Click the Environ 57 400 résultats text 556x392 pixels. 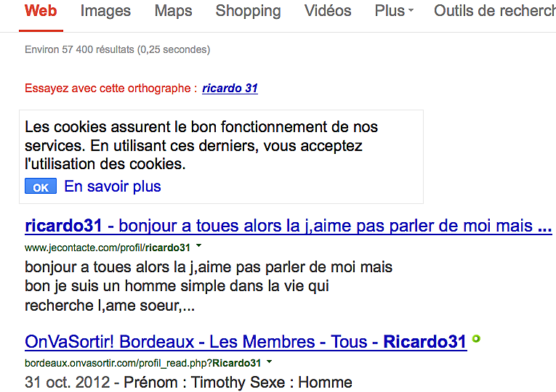[117, 50]
